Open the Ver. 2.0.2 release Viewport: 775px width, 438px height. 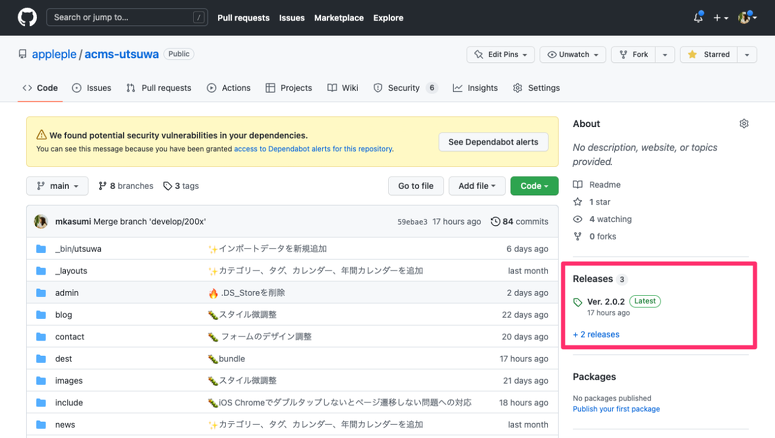(x=606, y=302)
